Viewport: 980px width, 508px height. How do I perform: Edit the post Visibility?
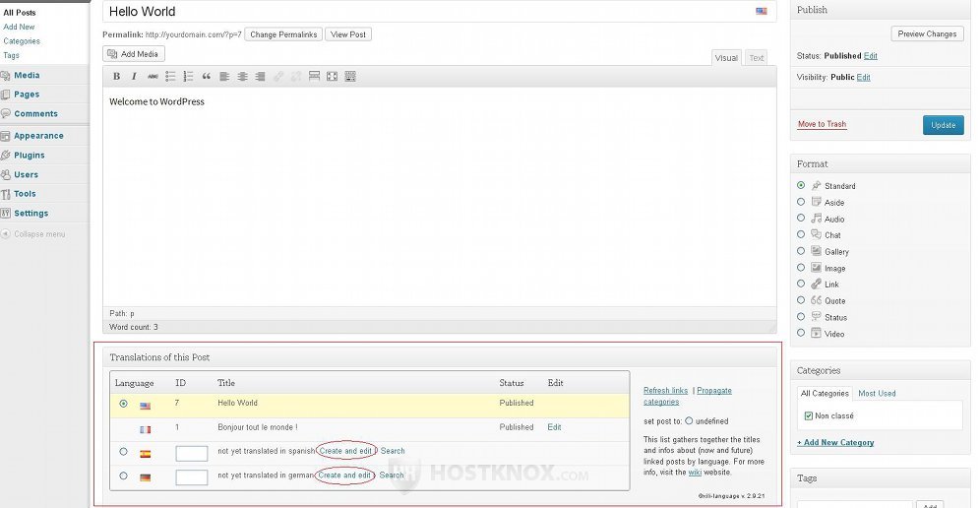pyautogui.click(x=864, y=77)
